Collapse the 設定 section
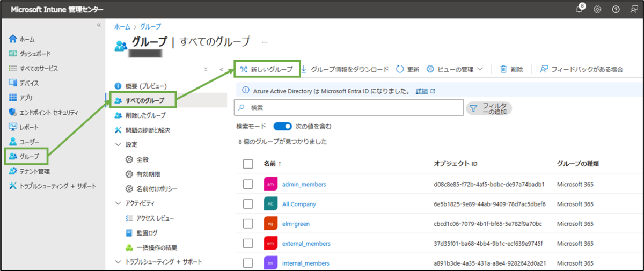The height and width of the screenshot is (271, 644). pos(119,144)
